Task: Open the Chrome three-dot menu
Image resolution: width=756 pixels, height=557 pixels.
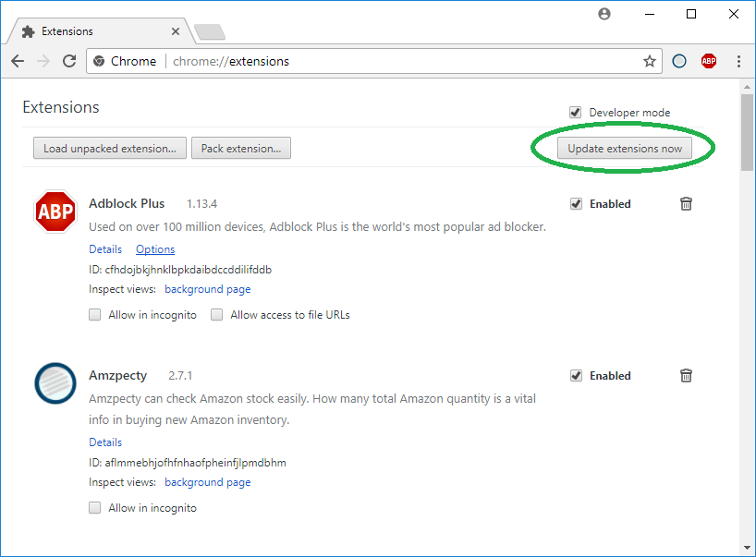Action: tap(738, 61)
